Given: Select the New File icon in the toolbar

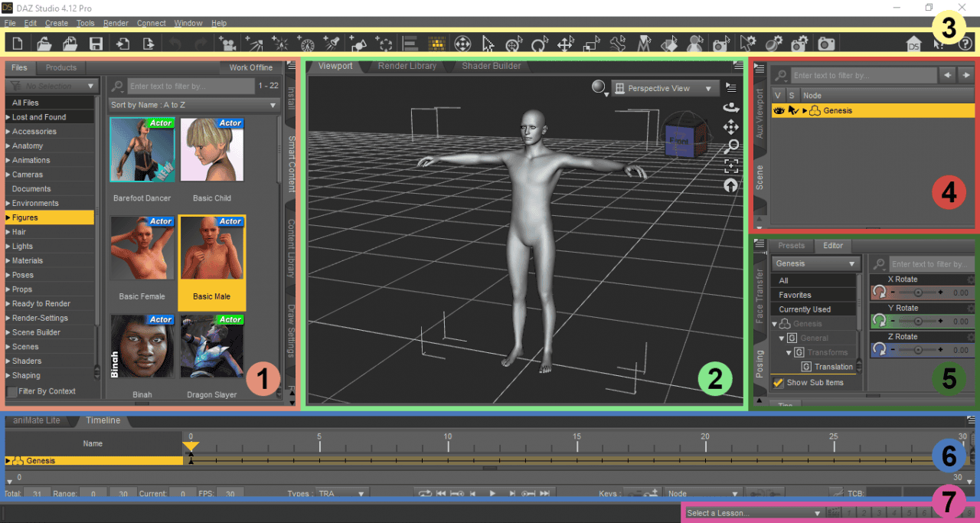Looking at the screenshot, I should click(18, 44).
